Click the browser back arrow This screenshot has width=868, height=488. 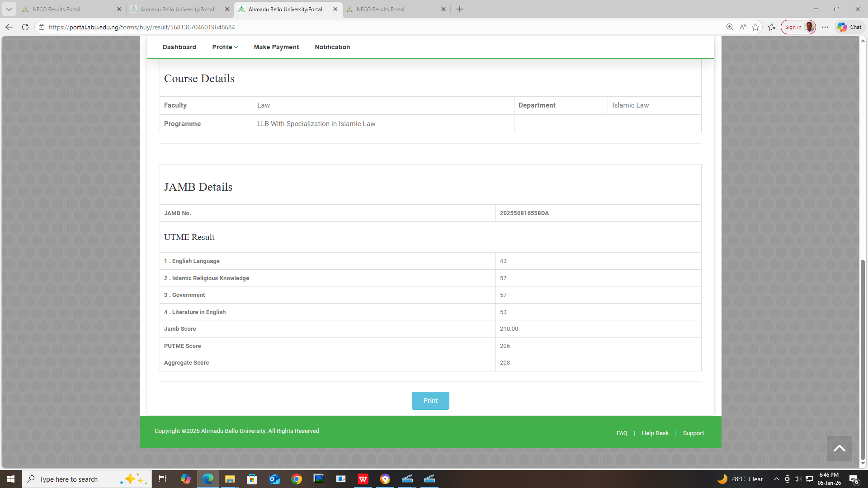(x=9, y=27)
